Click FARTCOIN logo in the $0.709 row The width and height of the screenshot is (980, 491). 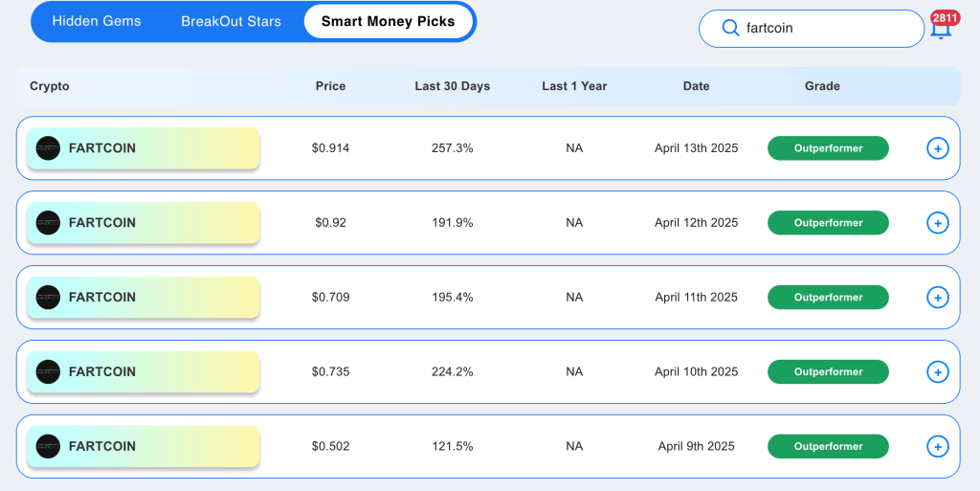[48, 298]
